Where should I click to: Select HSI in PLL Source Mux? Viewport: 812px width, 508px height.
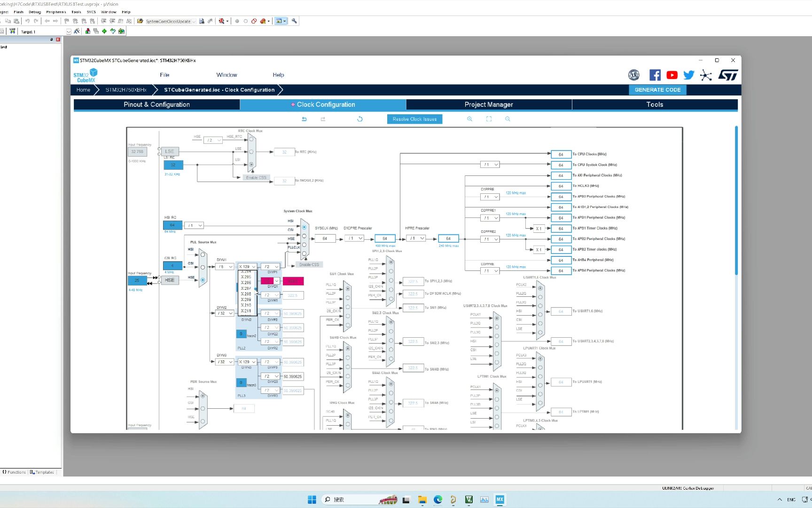pos(203,255)
